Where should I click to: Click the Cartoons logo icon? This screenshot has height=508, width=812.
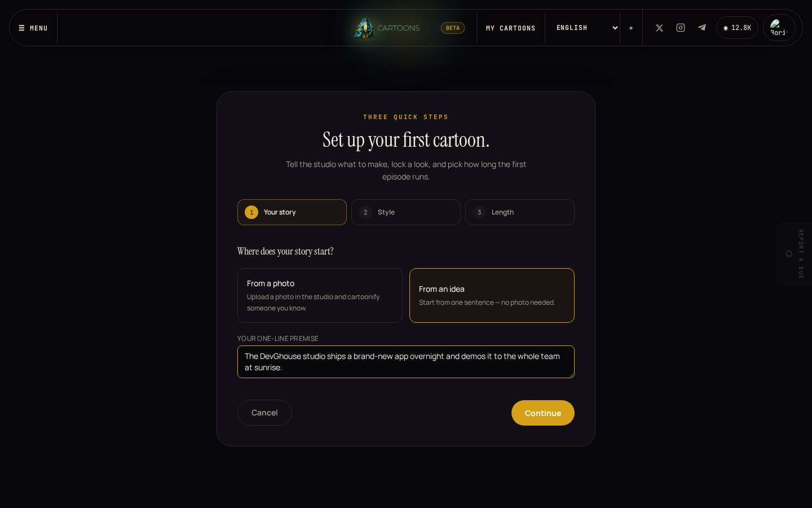tap(364, 28)
